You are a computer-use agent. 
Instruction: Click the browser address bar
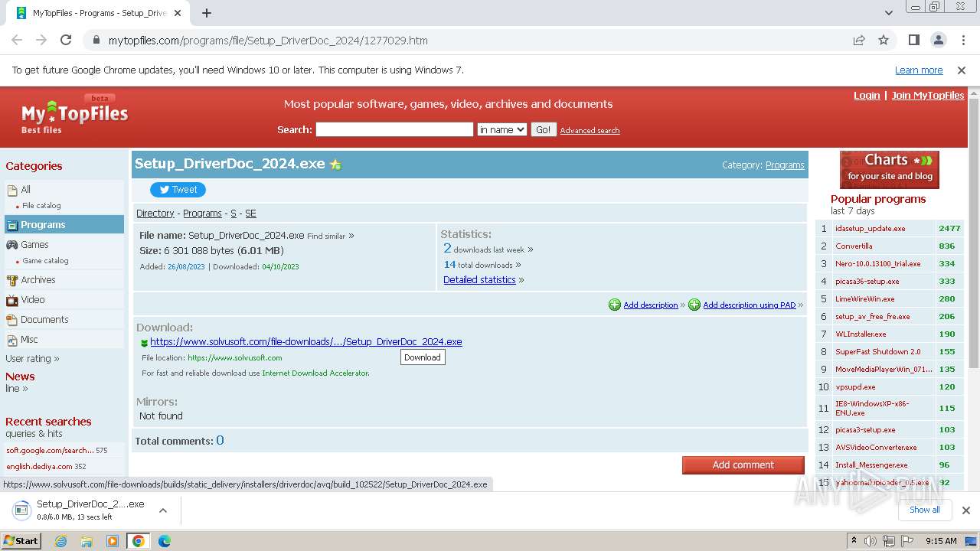(x=467, y=41)
